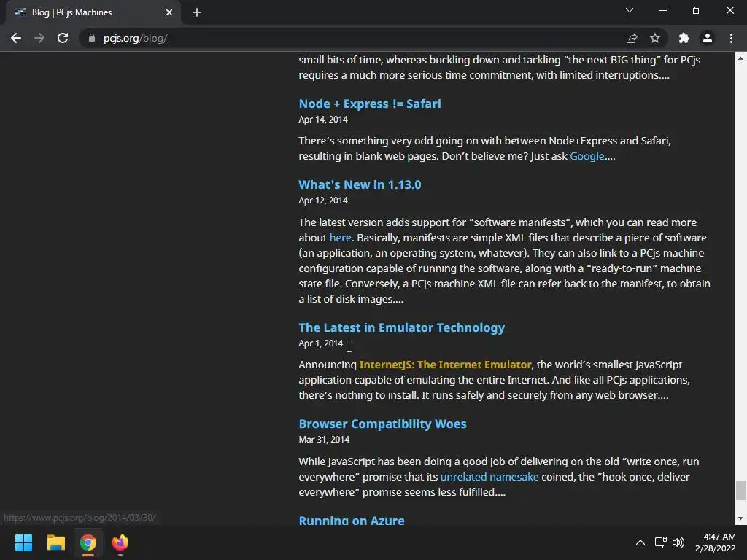The width and height of the screenshot is (747, 560).
Task: Click the address bar URL field
Action: pyautogui.click(x=352, y=38)
